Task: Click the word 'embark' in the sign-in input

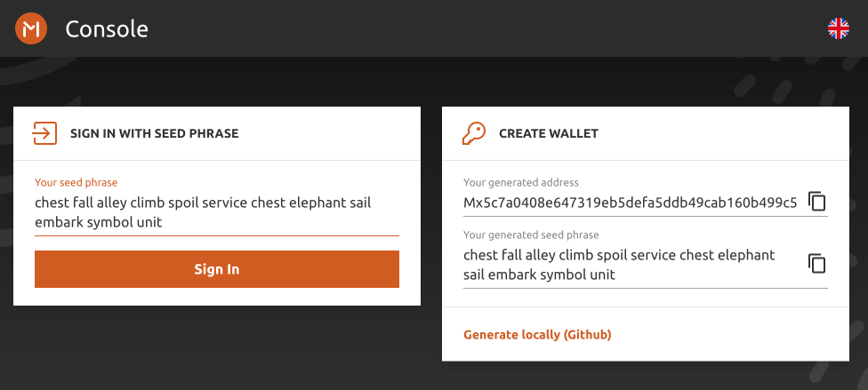Action: pos(59,222)
